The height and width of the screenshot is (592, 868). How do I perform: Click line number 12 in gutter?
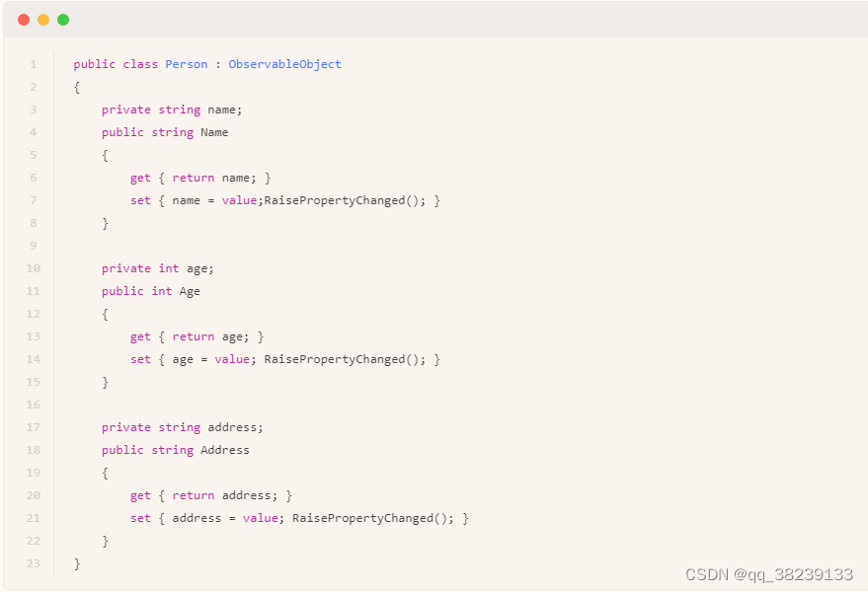pos(34,314)
